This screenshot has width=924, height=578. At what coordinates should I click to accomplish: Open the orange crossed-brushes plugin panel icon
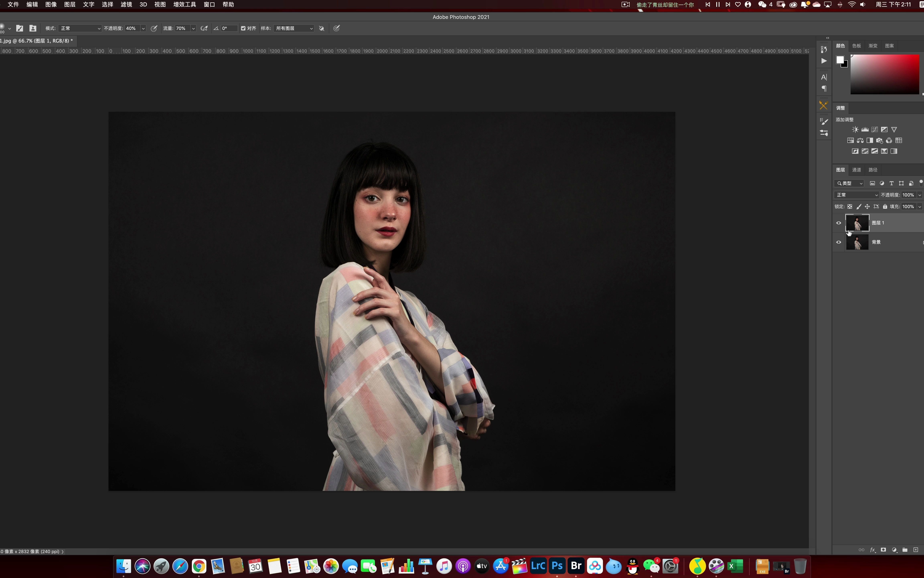tap(824, 105)
